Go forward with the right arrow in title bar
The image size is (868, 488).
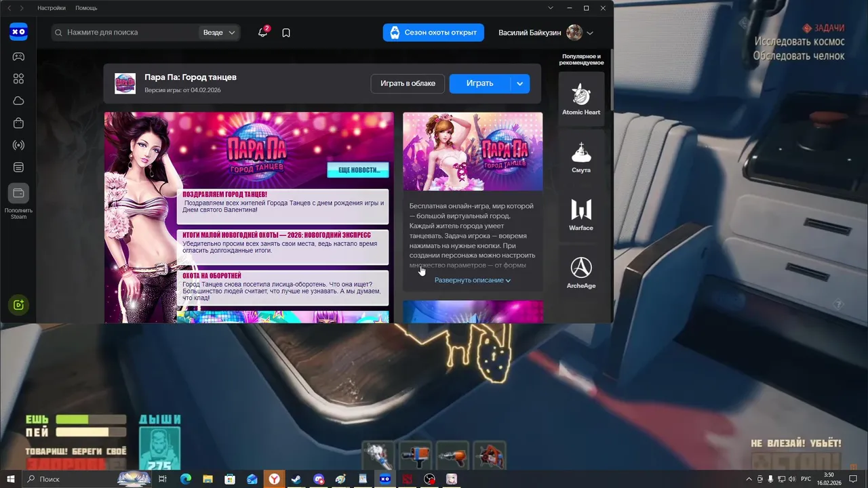click(22, 8)
